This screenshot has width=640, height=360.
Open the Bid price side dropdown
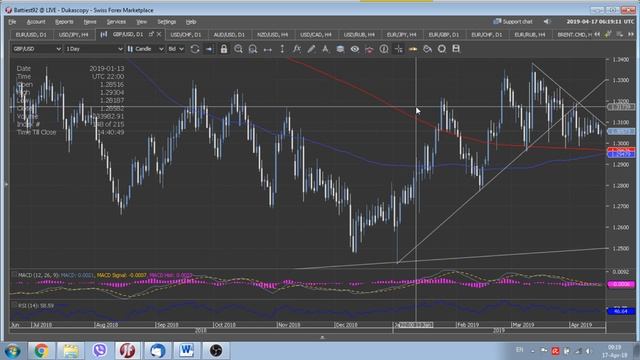tap(176, 49)
